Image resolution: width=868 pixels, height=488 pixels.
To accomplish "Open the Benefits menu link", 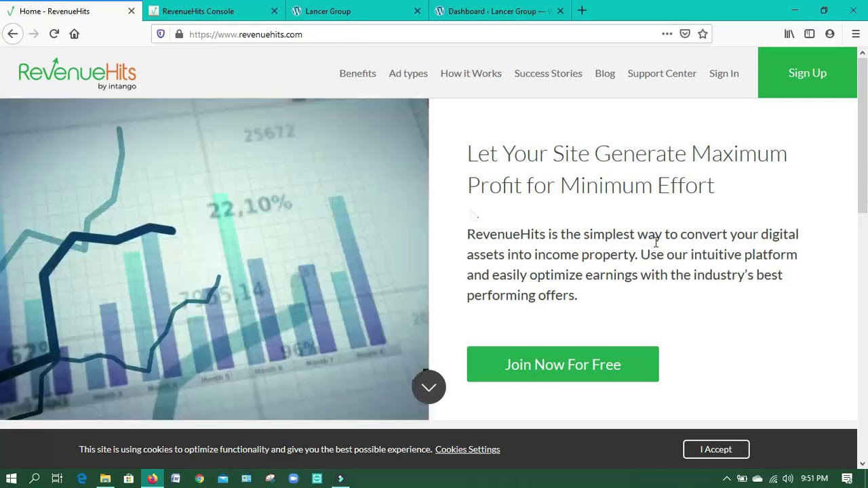I will [x=357, y=73].
